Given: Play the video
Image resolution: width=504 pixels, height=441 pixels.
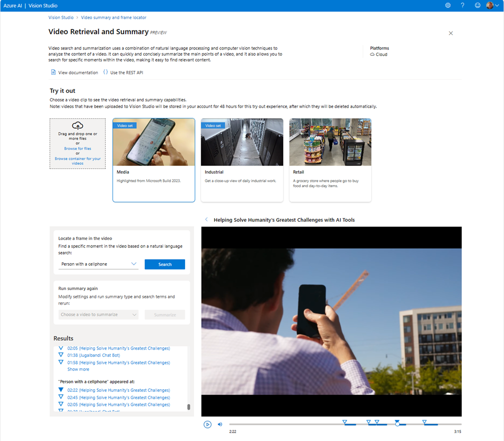Looking at the screenshot, I should pos(207,424).
